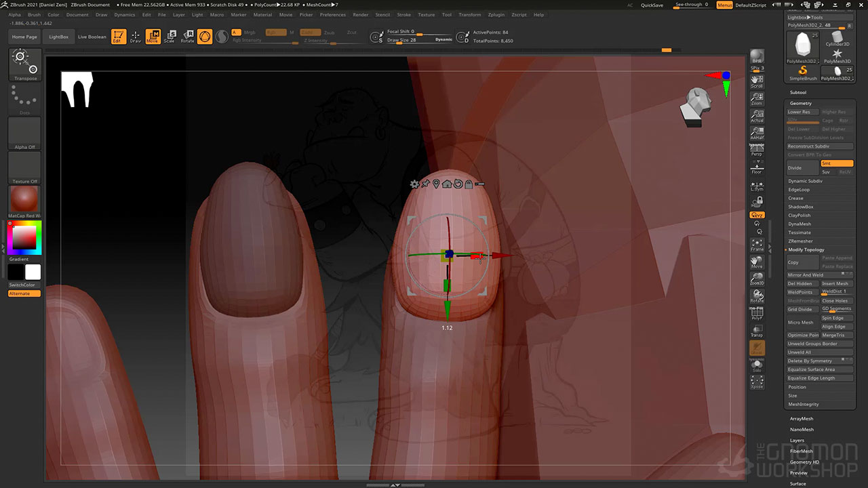Select the Scale transform tool
This screenshot has height=488, width=868.
click(x=170, y=37)
